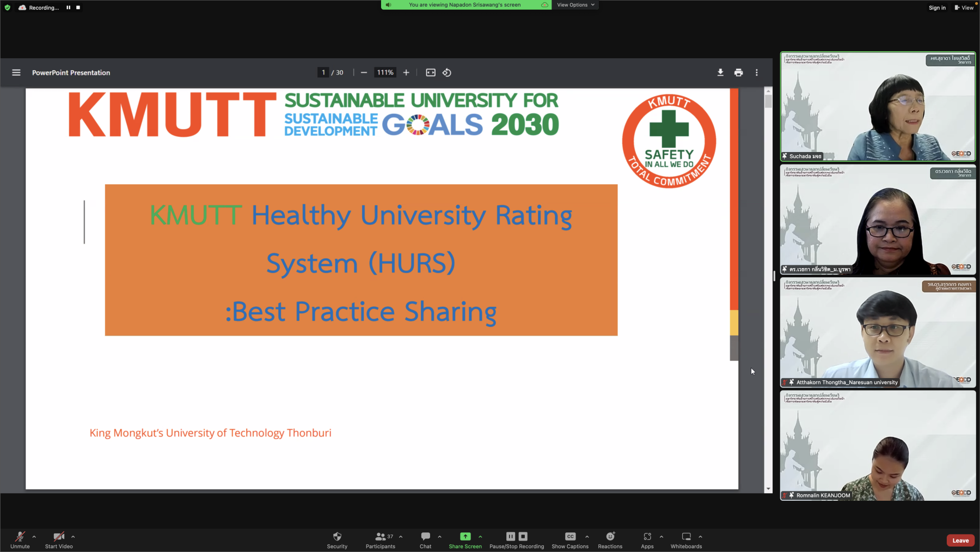Select the video tile of the woman in glasses
The height and width of the screenshot is (552, 980).
(878, 220)
